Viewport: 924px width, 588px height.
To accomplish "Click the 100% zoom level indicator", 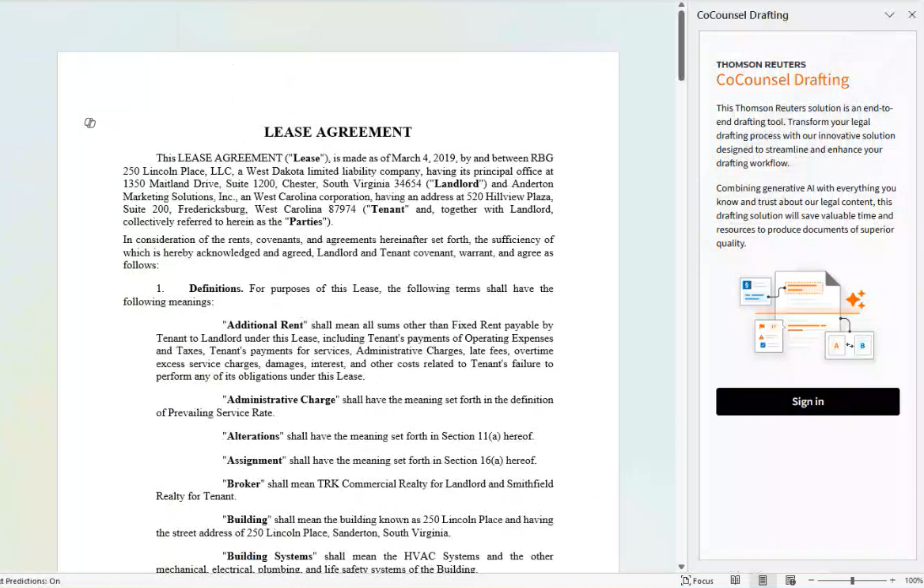I will [x=913, y=580].
